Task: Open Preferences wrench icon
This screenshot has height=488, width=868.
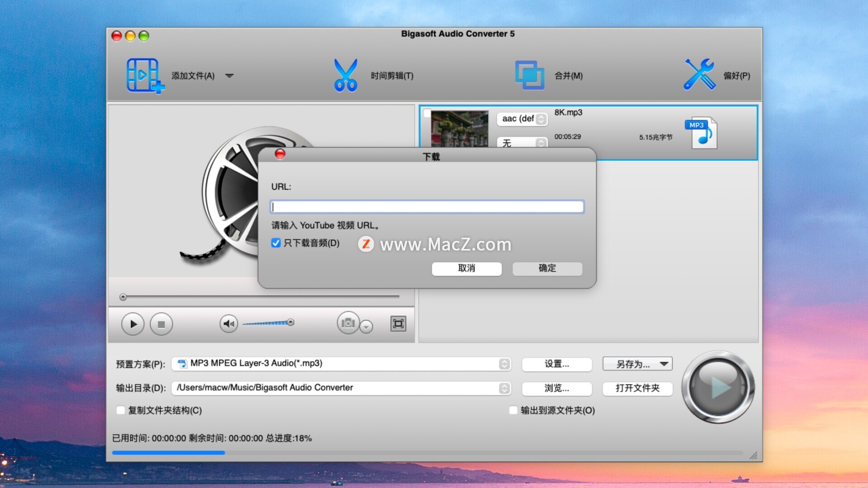Action: (699, 75)
